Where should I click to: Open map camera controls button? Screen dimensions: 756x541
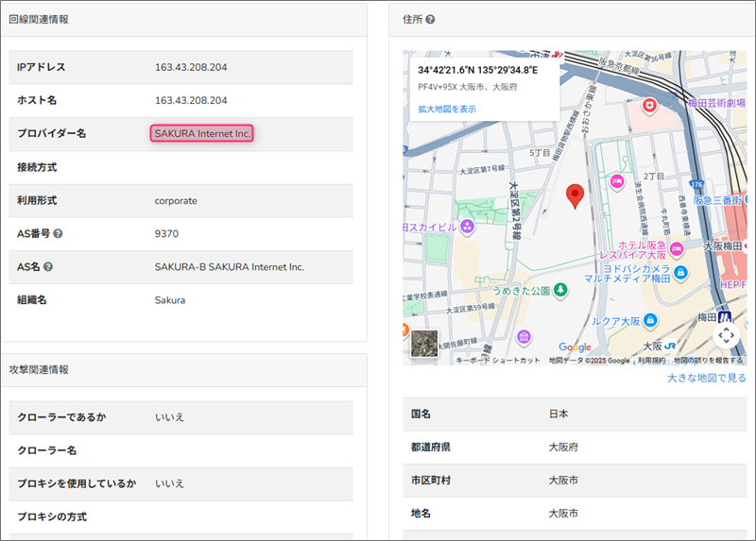[x=726, y=334]
